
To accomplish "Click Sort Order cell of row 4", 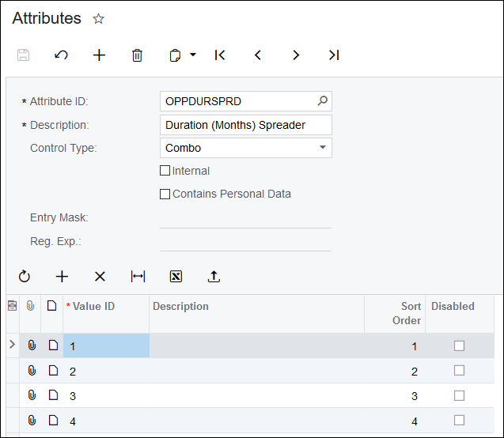I will pyautogui.click(x=395, y=421).
